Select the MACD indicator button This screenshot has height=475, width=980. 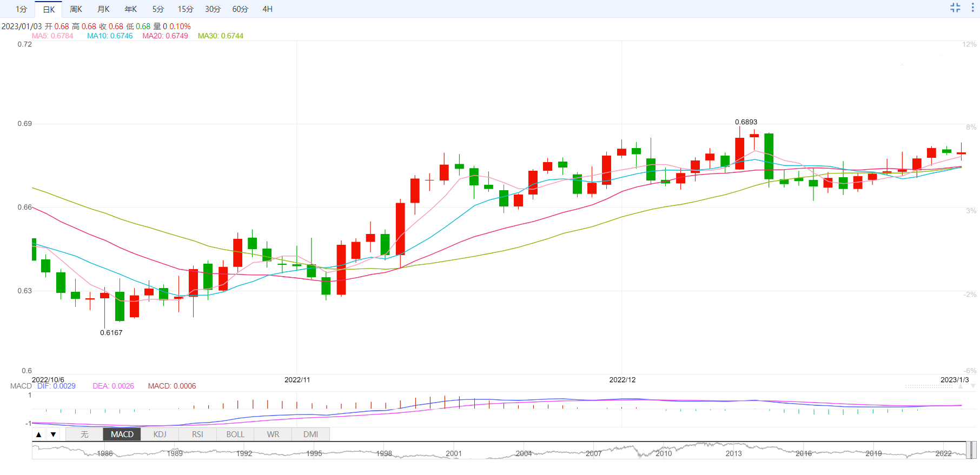coord(122,434)
